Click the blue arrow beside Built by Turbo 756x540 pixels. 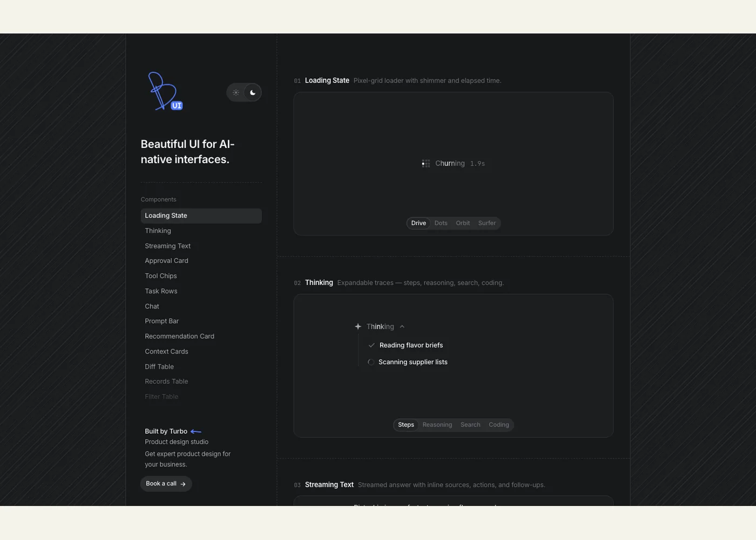[x=196, y=431]
